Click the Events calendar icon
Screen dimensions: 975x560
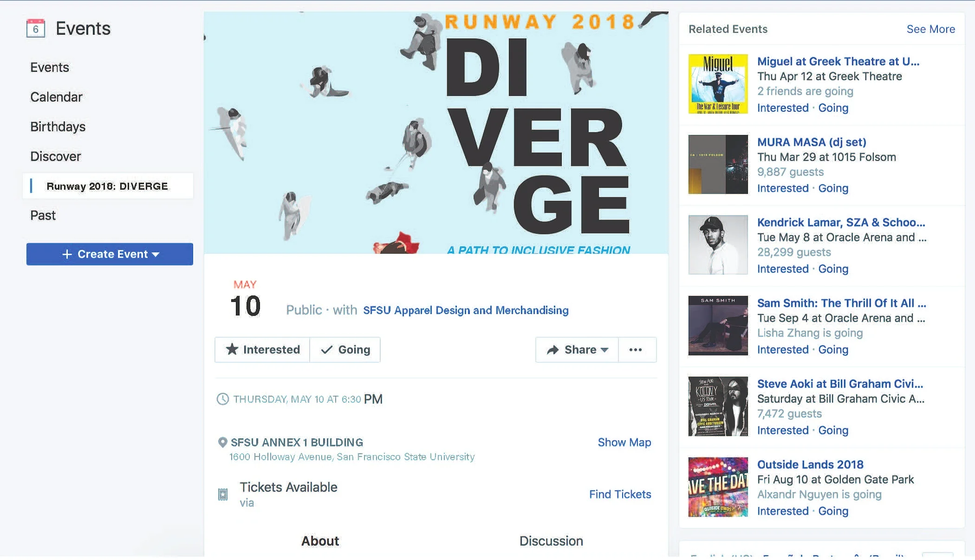[x=36, y=28]
